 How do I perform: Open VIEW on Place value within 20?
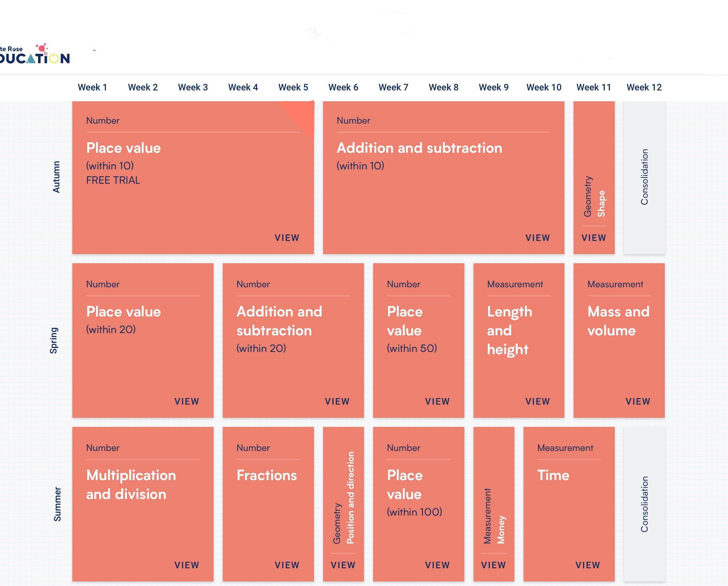[186, 401]
